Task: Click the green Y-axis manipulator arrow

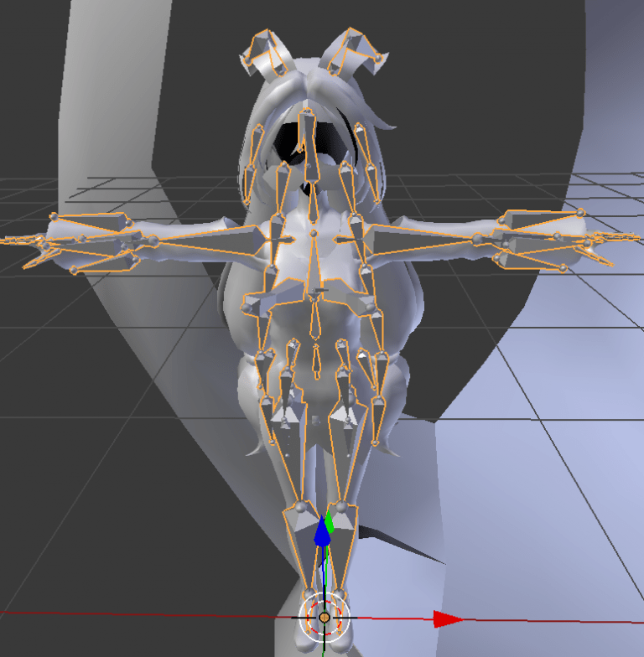Action: coord(329,522)
